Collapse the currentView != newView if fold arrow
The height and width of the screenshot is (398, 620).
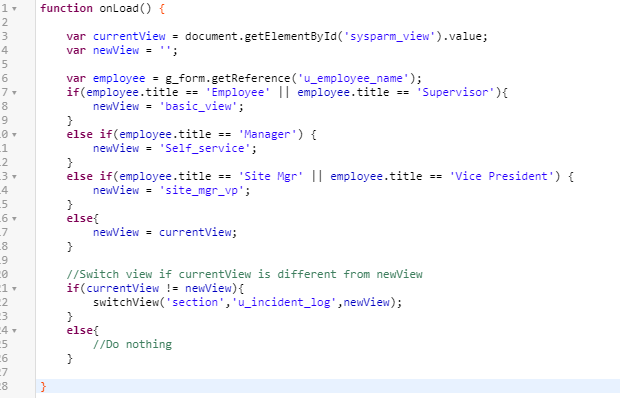pyautogui.click(x=15, y=289)
